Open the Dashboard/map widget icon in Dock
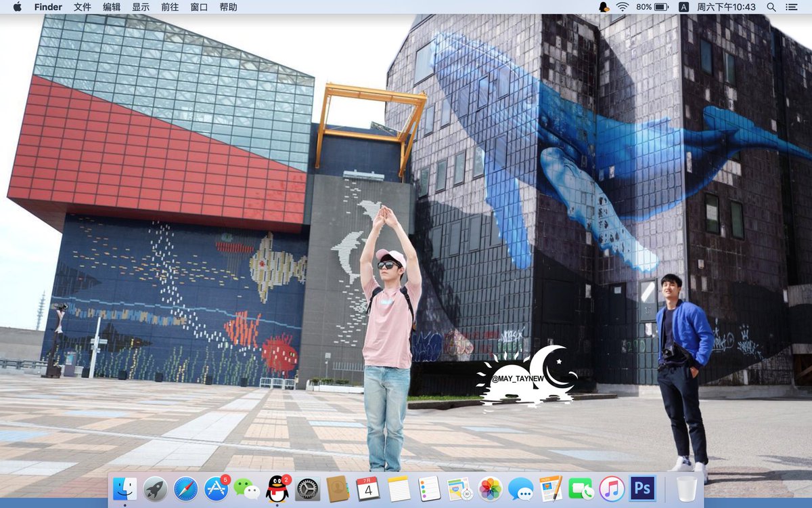Image resolution: width=812 pixels, height=508 pixels. point(459,488)
